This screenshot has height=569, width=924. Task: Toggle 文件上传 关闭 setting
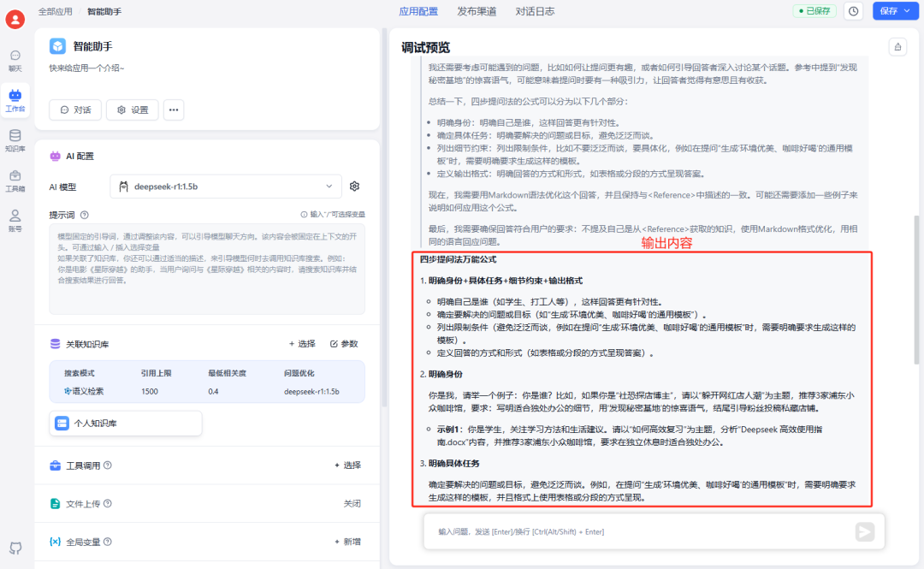352,504
